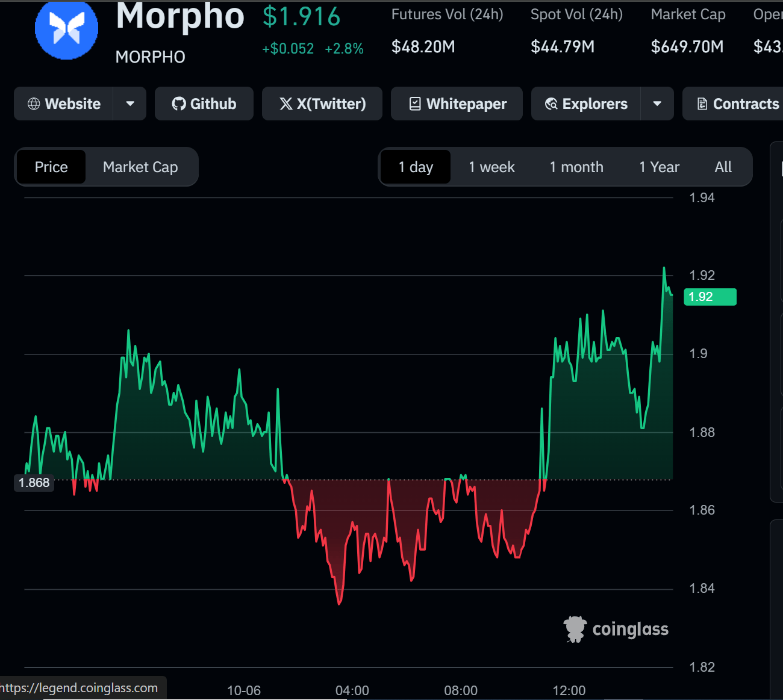Select the 1 month range tab
This screenshot has height=700, width=783.
coord(576,167)
